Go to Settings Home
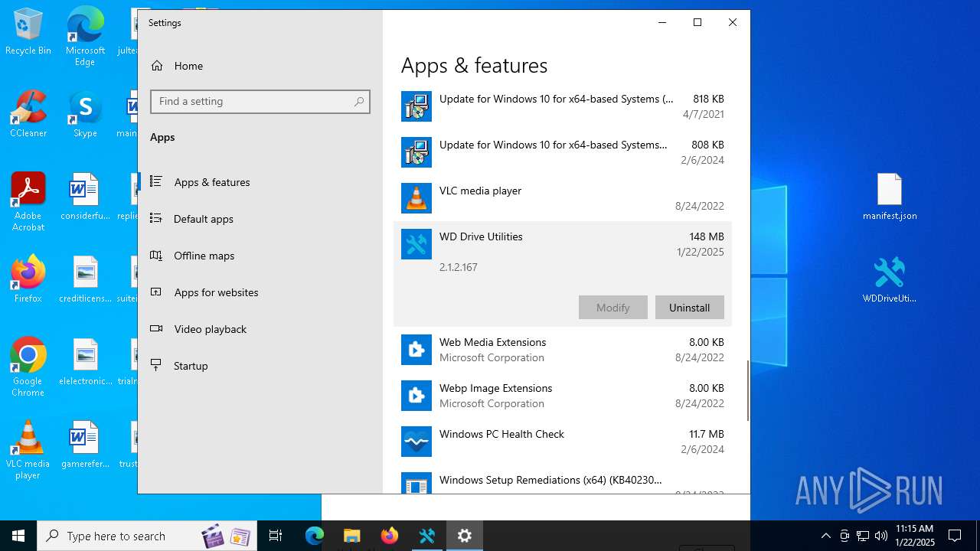The width and height of the screenshot is (980, 551). 260,66
